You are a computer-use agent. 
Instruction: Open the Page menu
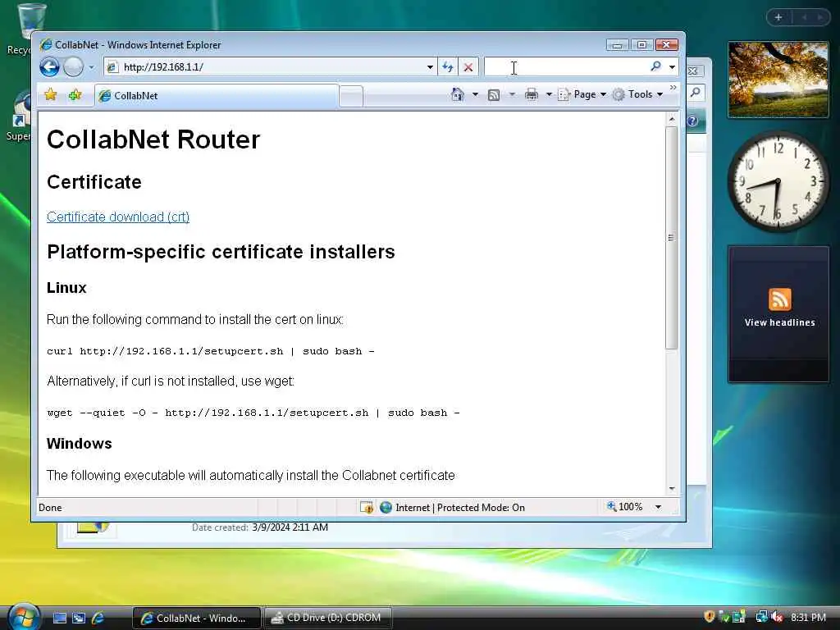coord(582,95)
